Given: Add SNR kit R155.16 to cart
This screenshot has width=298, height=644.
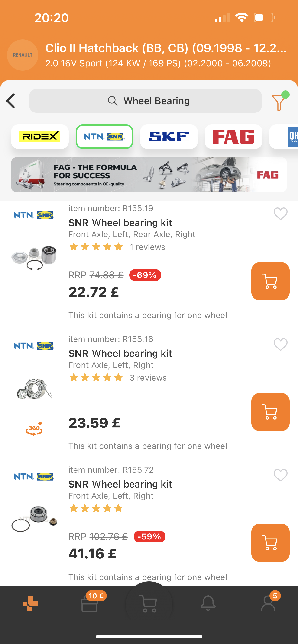Looking at the screenshot, I should tap(270, 412).
